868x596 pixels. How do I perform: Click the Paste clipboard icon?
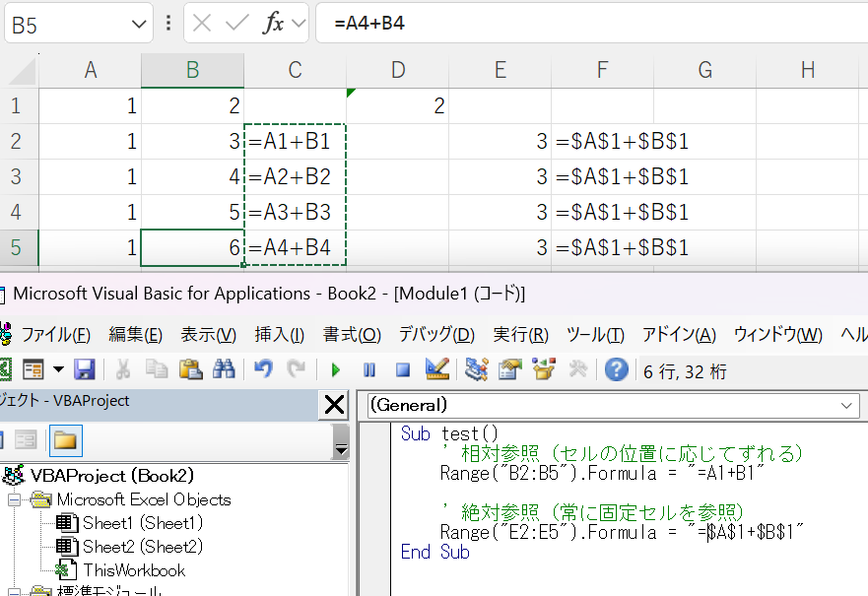(190, 369)
